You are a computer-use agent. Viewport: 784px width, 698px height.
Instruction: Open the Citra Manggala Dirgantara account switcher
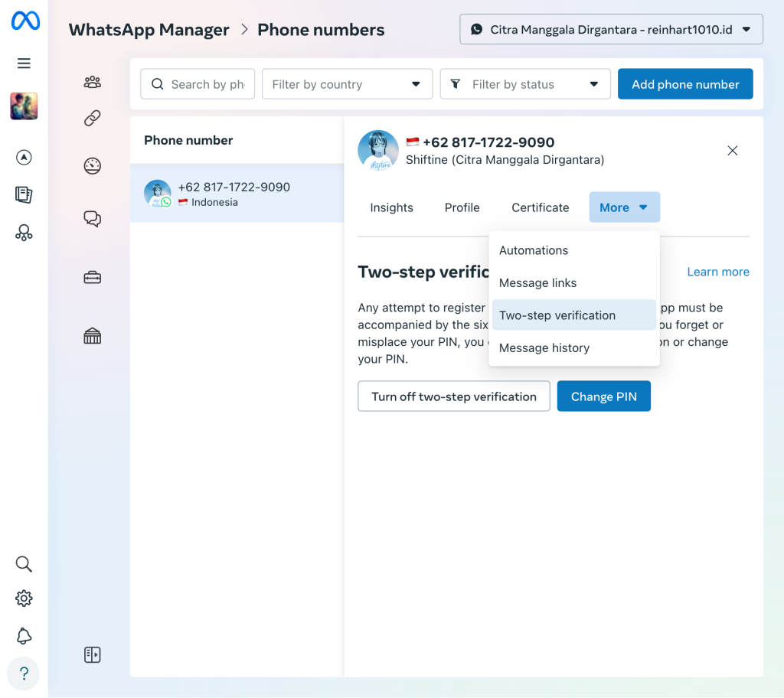(610, 29)
